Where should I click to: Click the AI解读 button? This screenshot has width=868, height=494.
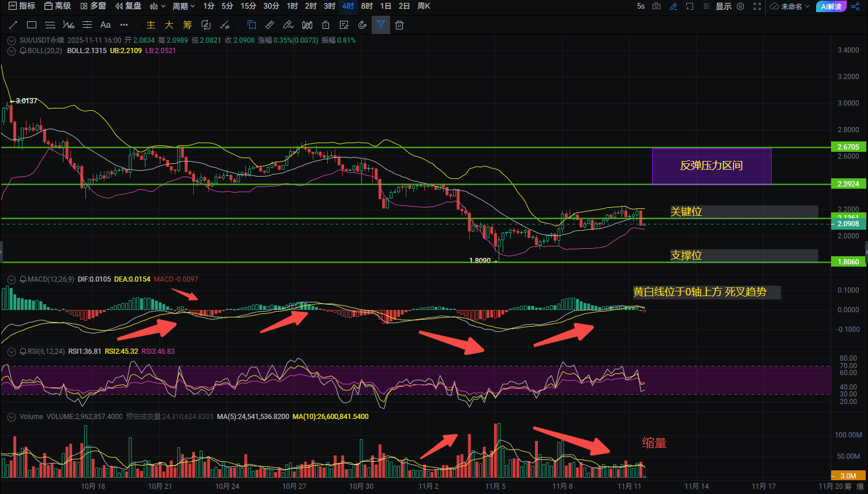[x=831, y=6]
